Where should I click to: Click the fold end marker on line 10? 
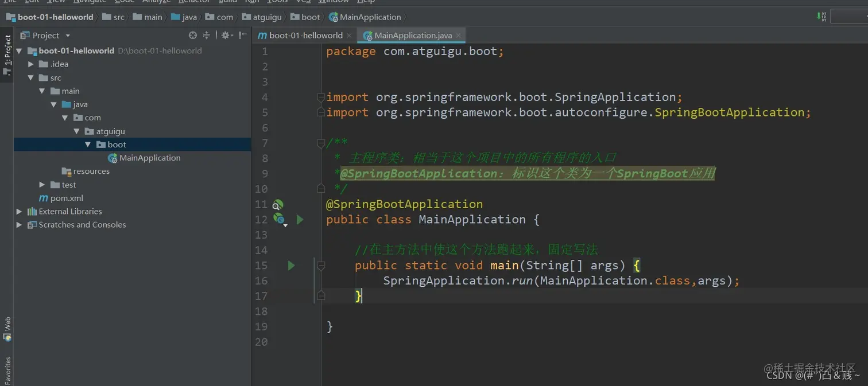click(321, 189)
